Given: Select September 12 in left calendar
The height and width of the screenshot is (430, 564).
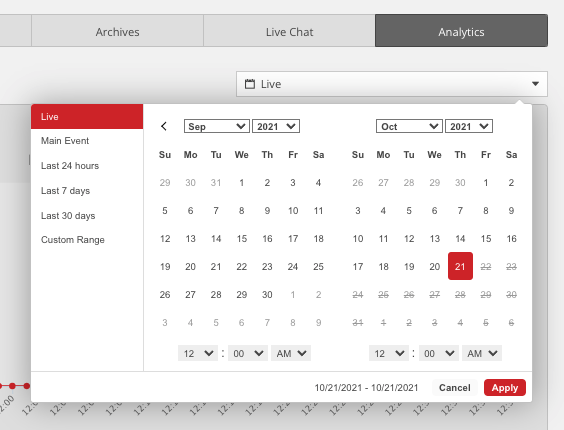Looking at the screenshot, I should (165, 239).
